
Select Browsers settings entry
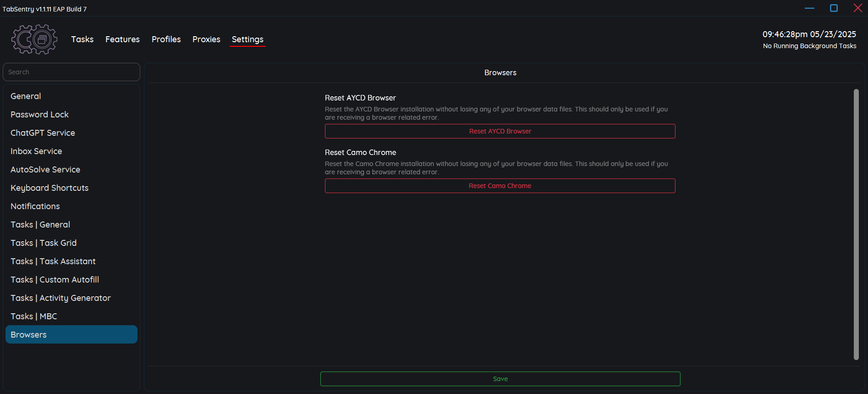(x=71, y=334)
